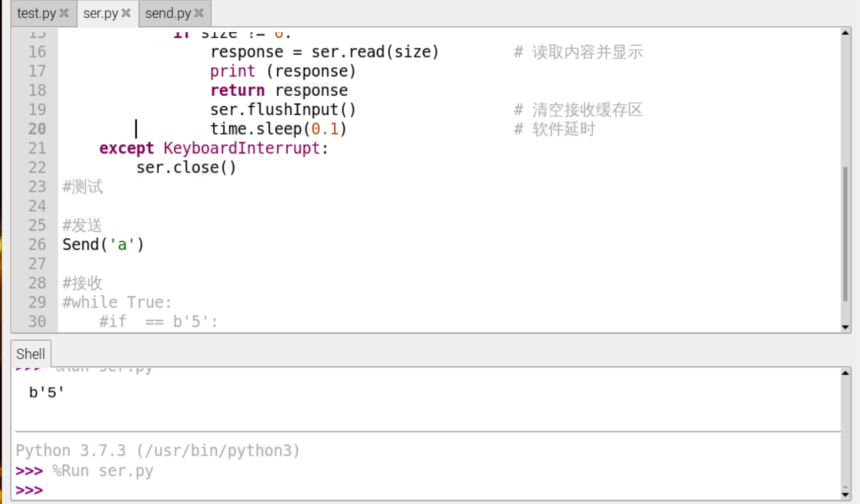Click the editor vertical scrollbar thumb
860x504 pixels.
(x=845, y=235)
